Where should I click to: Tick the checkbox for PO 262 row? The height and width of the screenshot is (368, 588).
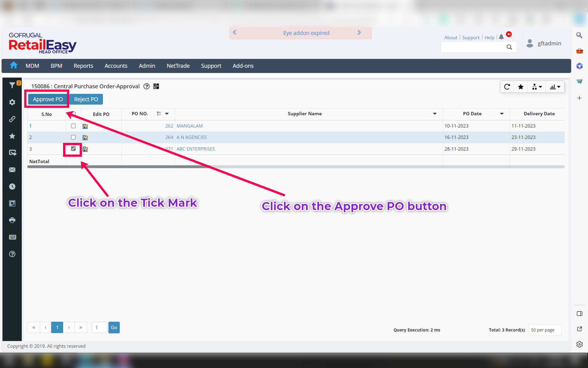point(73,126)
